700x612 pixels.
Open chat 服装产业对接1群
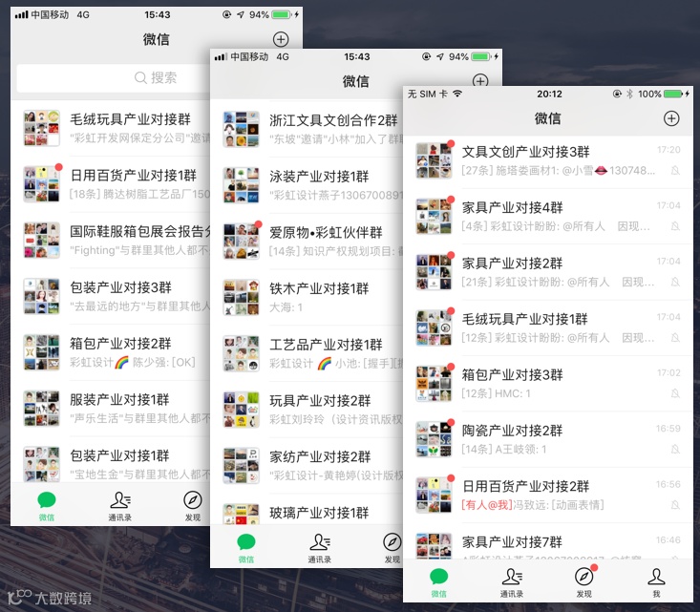[110, 409]
